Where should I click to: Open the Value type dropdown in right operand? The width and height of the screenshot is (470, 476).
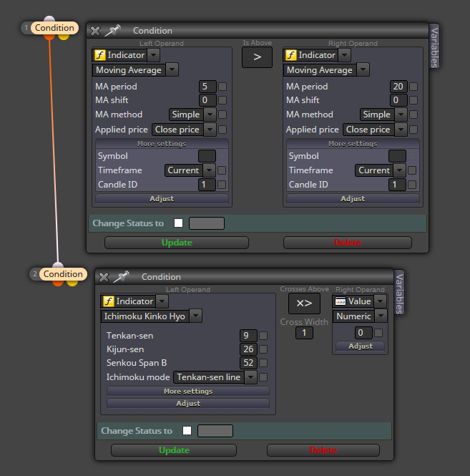381,301
